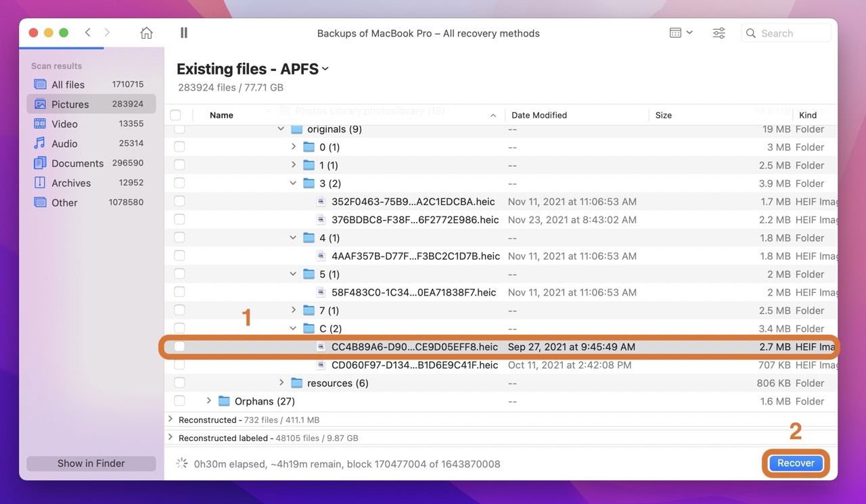Viewport: 866px width, 504px height.
Task: Open the view mode dropdown in toolbar
Action: 681,32
